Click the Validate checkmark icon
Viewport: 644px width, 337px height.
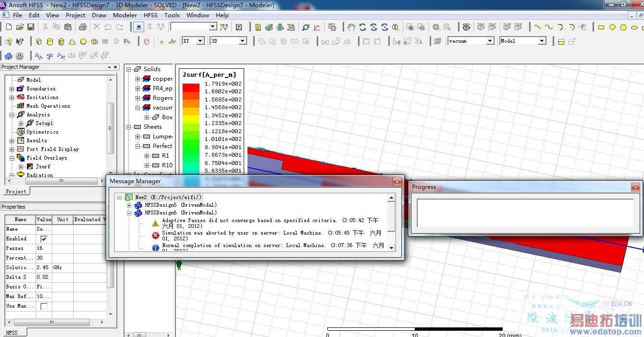(x=269, y=27)
